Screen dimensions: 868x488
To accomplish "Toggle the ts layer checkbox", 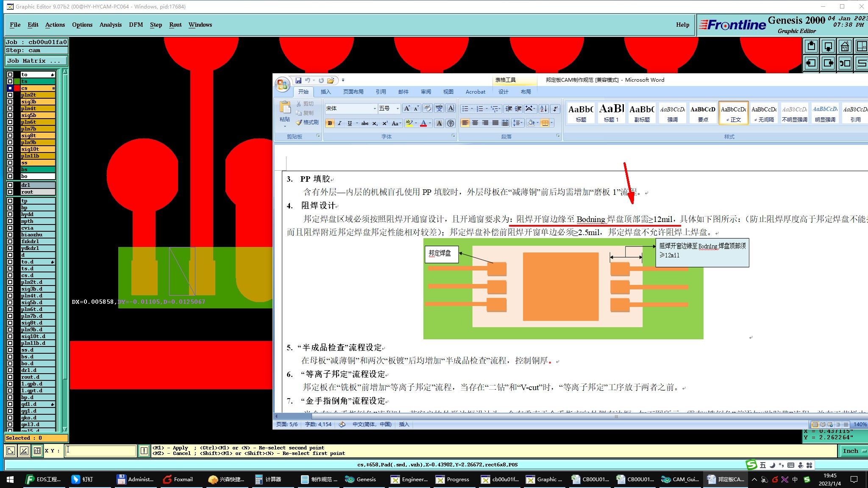I will click(x=10, y=81).
